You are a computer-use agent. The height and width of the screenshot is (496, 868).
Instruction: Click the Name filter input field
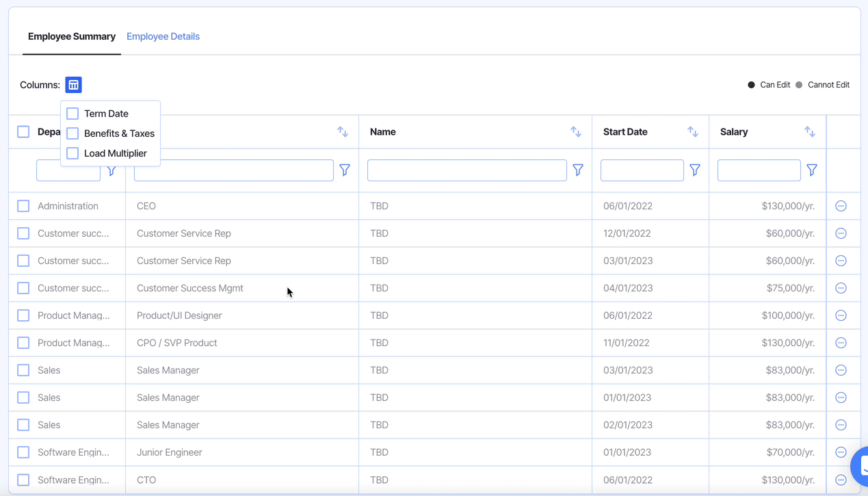coord(466,170)
